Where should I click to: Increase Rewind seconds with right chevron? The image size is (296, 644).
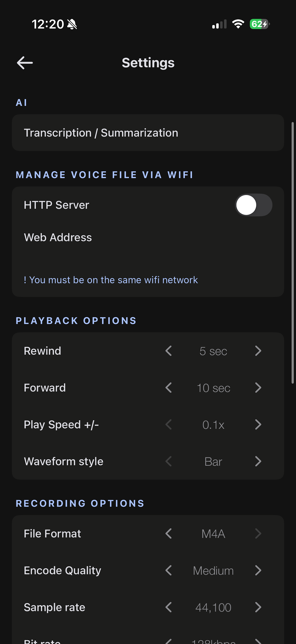[258, 351]
